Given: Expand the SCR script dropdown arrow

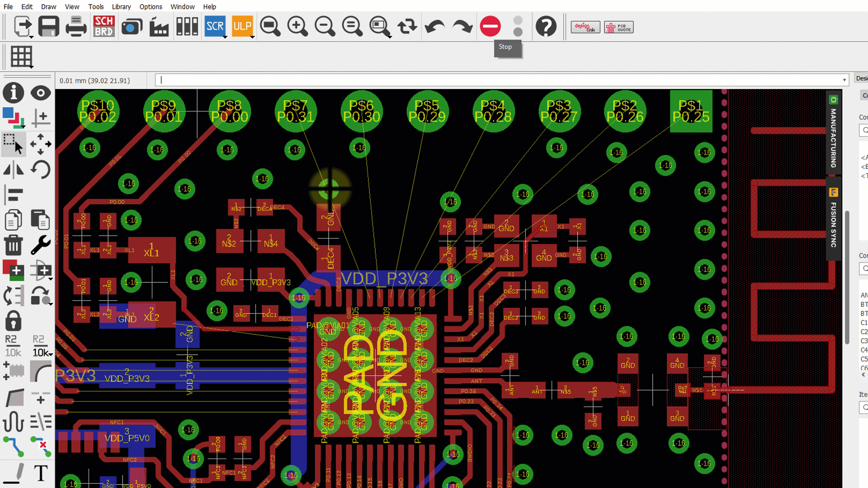Looking at the screenshot, I should point(225,37).
